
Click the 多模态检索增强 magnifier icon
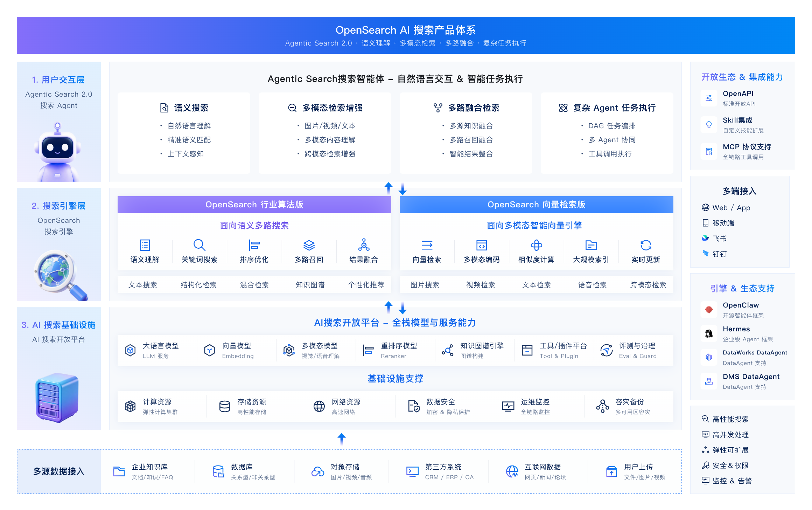(292, 108)
